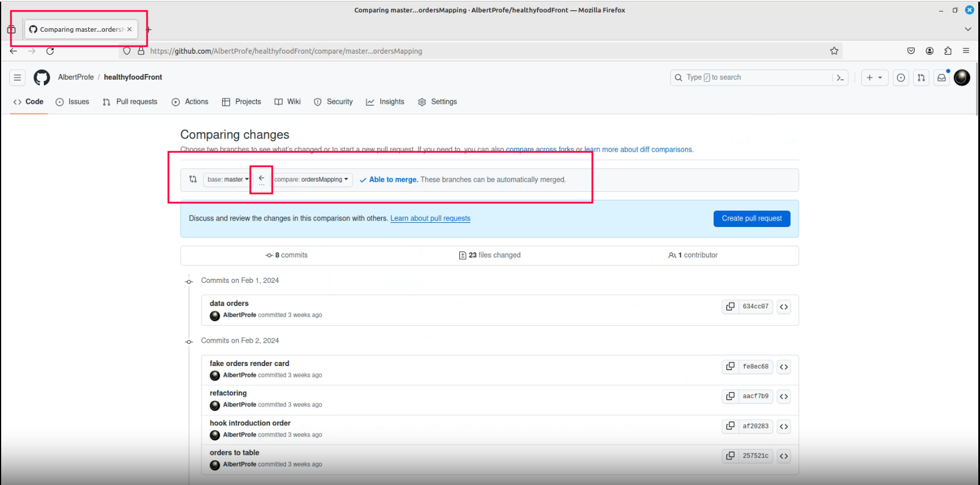The width and height of the screenshot is (980, 485).
Task: Open Firefox Pocket save icon
Action: [x=911, y=51]
